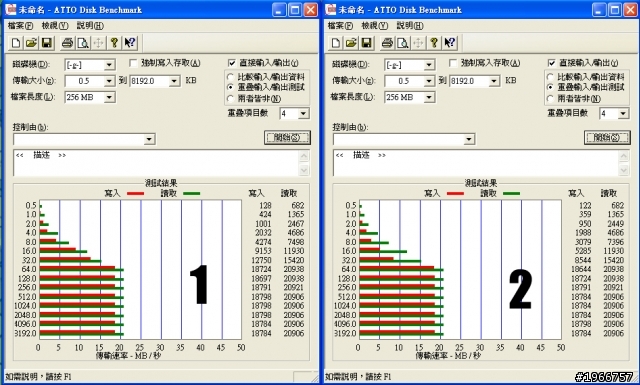
Task: Open transfer size 0.5 dropdown in left window
Action: coord(109,81)
